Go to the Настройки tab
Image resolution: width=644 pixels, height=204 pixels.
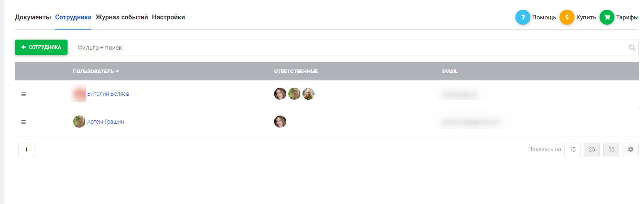[x=169, y=17]
